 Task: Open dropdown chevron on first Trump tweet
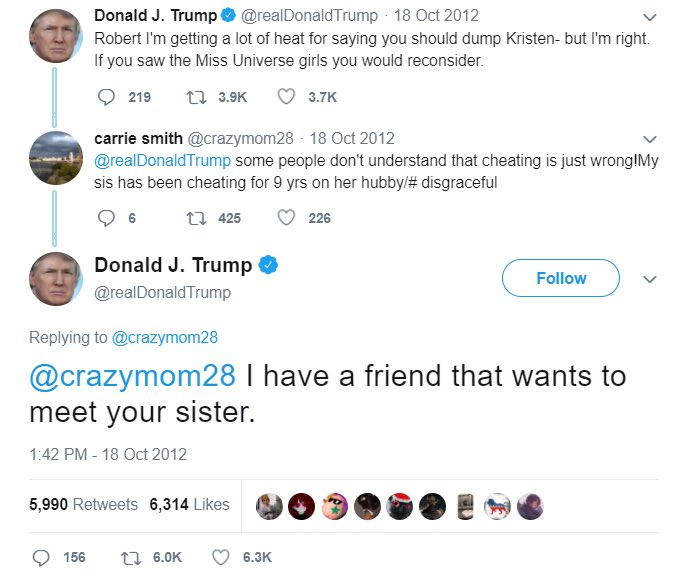(649, 17)
